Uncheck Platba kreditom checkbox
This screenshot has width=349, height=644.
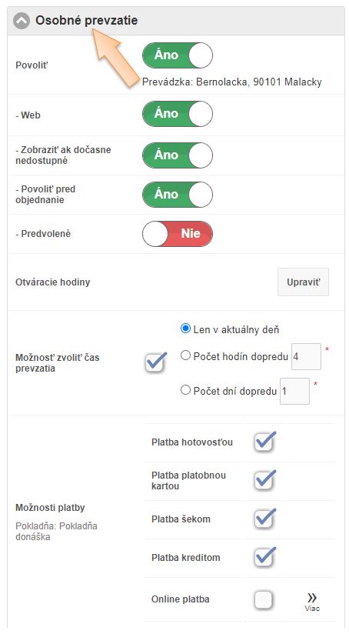pos(264,557)
